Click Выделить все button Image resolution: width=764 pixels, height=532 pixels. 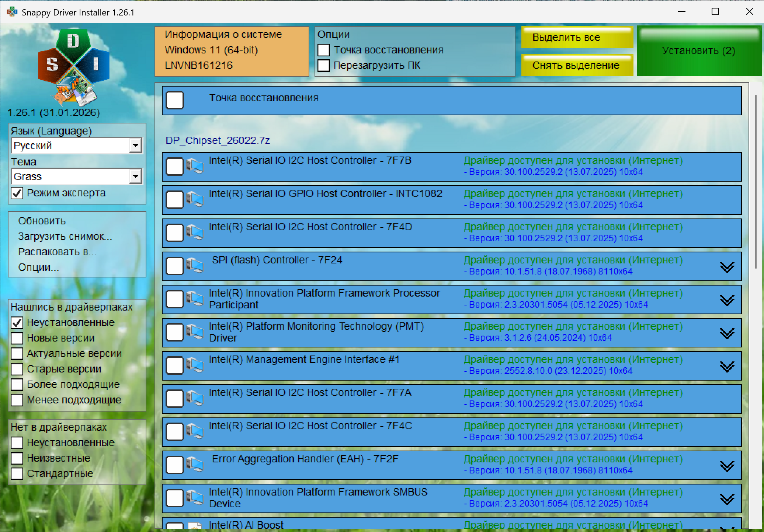(577, 37)
